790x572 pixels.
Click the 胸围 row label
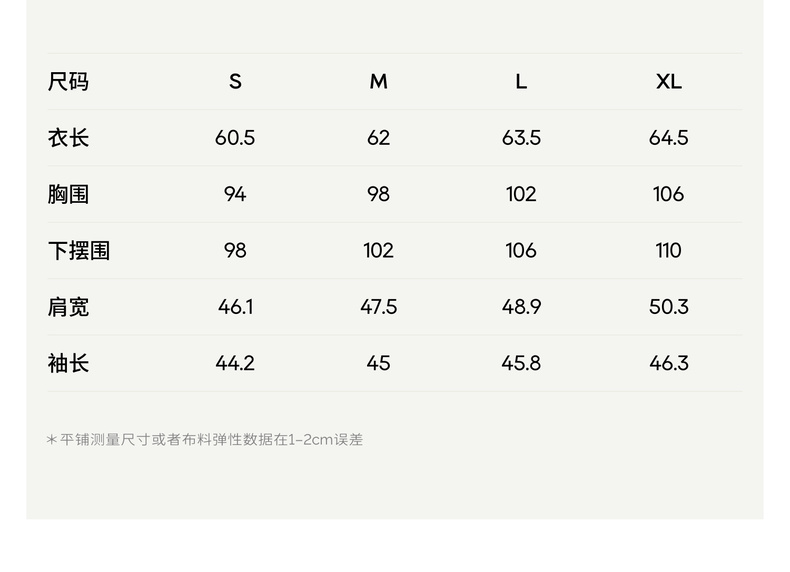[x=68, y=194]
